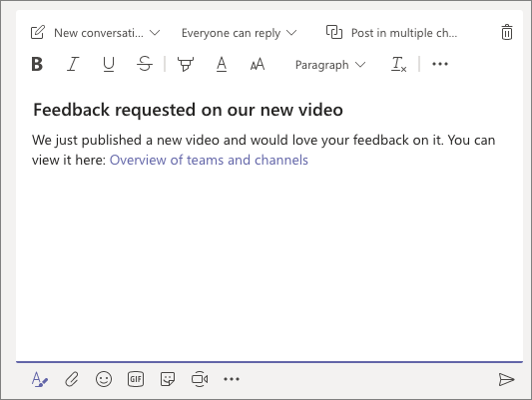This screenshot has height=400, width=532.
Task: Clear all formatting from text
Action: pyautogui.click(x=398, y=64)
